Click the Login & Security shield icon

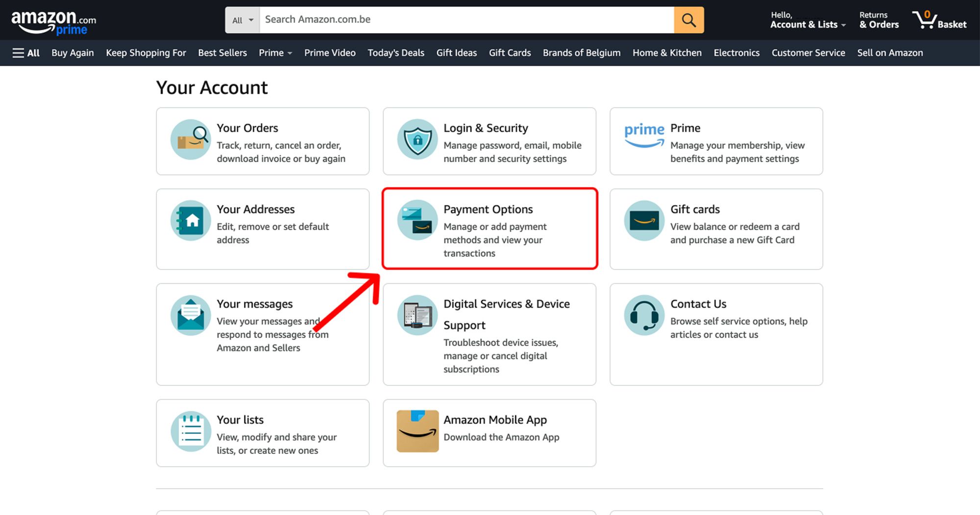[417, 140]
